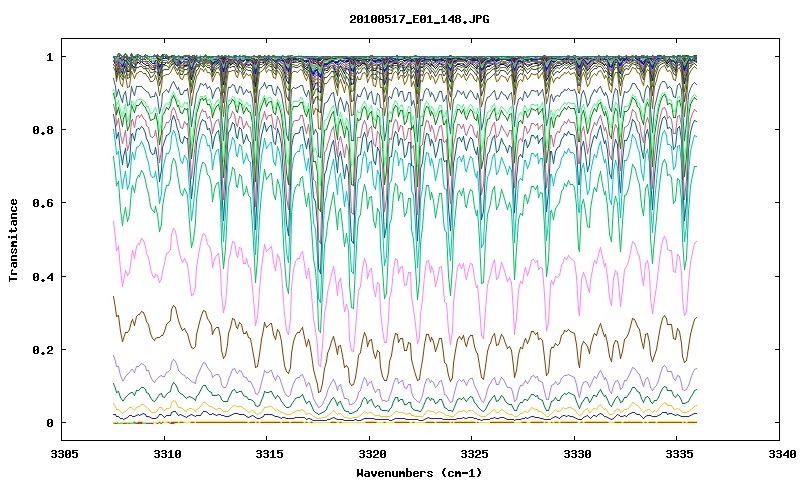Viewport: 800px width, 480px height.
Task: Click the plot title 20100517_E01_148.JPG
Action: pos(419,19)
